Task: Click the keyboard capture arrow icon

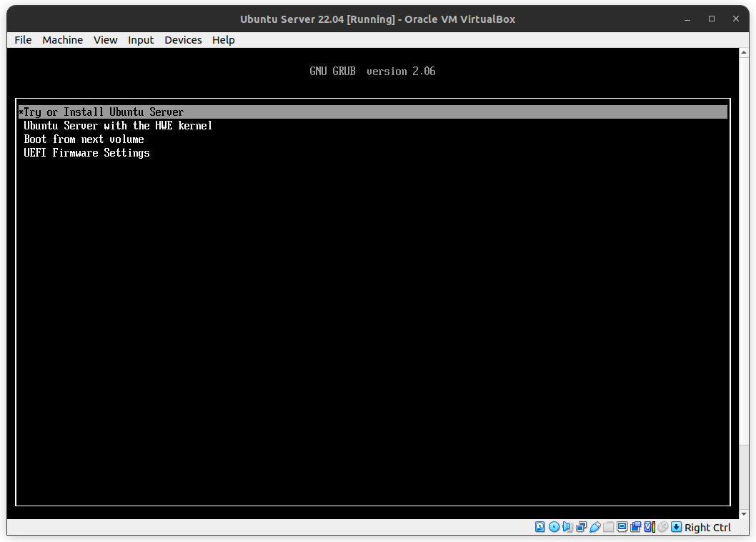Action: tap(677, 527)
